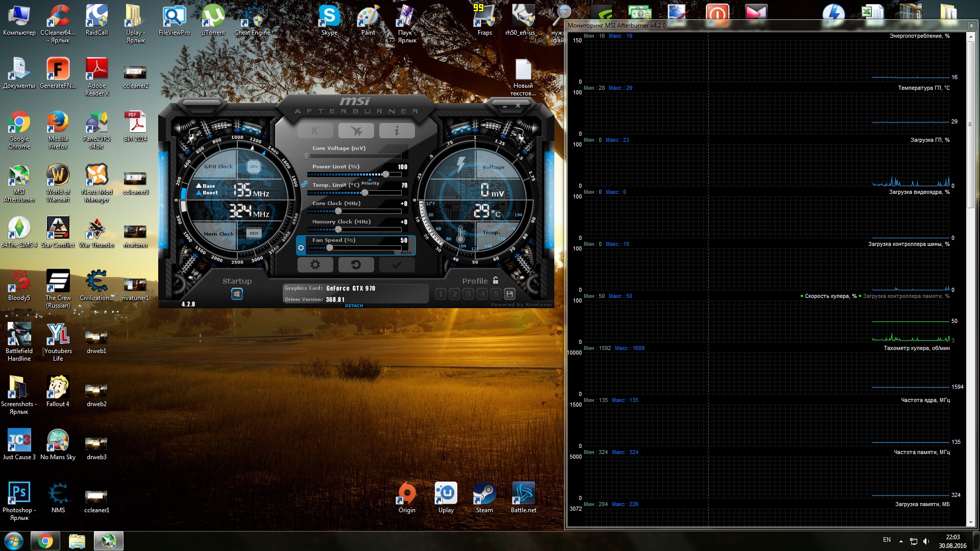Click the apply checkmark button
Image resolution: width=980 pixels, height=551 pixels.
pyautogui.click(x=397, y=265)
